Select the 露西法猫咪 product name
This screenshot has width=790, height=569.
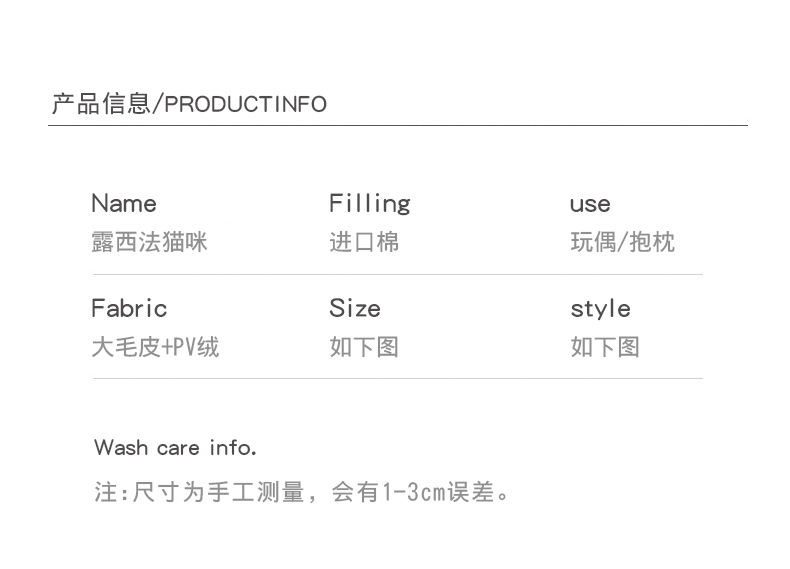(149, 241)
